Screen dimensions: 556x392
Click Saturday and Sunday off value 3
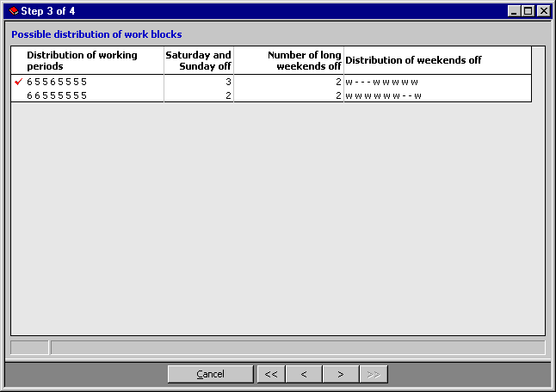[x=228, y=82]
